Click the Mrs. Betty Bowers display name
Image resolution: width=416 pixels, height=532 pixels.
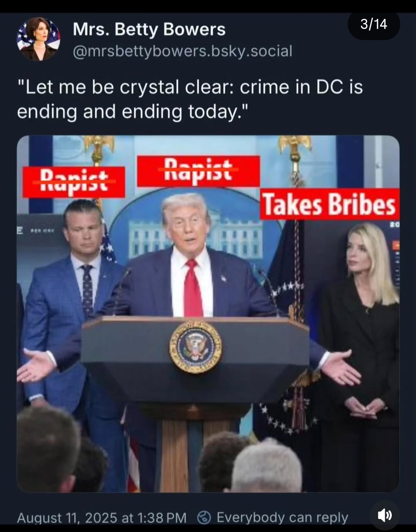(x=149, y=29)
